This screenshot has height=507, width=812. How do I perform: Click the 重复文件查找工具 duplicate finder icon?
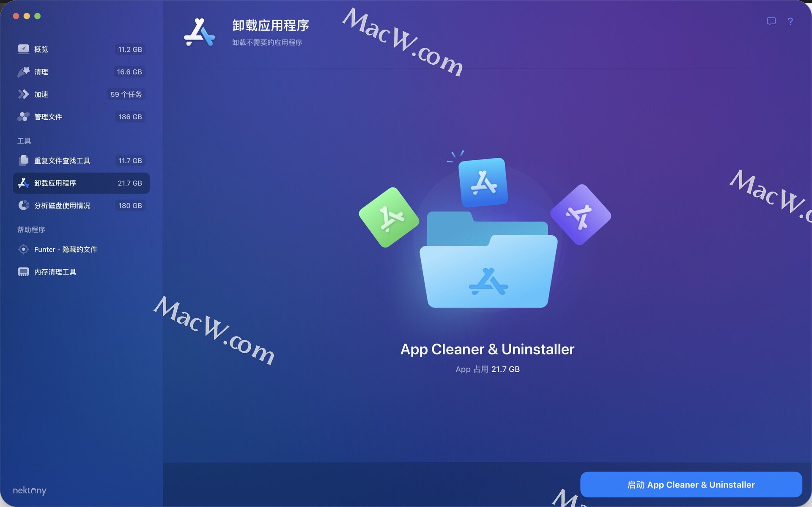(23, 161)
